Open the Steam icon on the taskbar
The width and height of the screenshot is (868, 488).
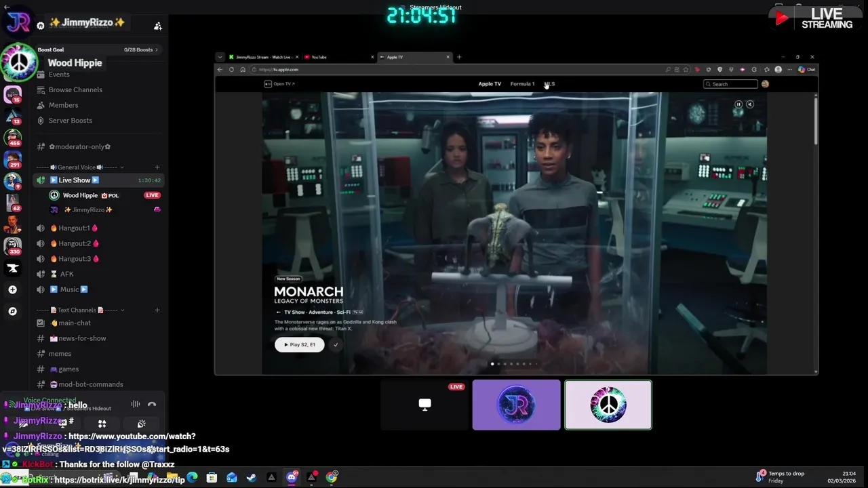252,477
